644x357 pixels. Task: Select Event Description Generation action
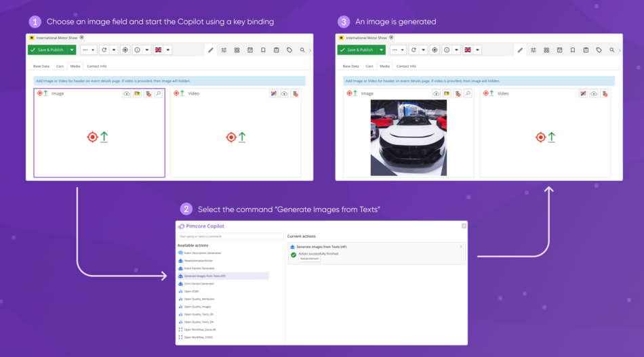coord(203,253)
